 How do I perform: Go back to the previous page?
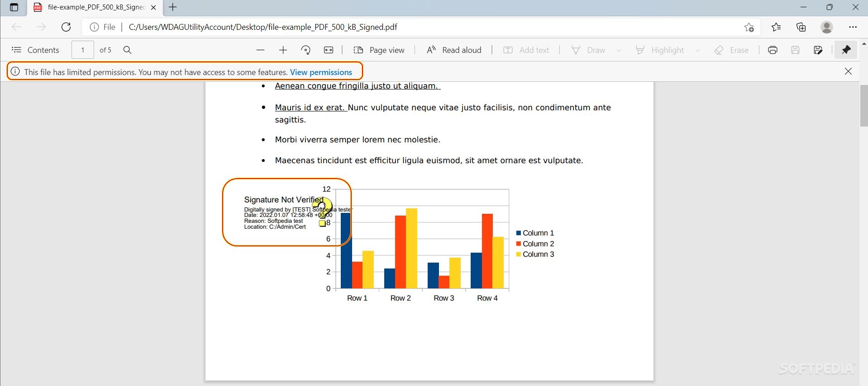16,27
